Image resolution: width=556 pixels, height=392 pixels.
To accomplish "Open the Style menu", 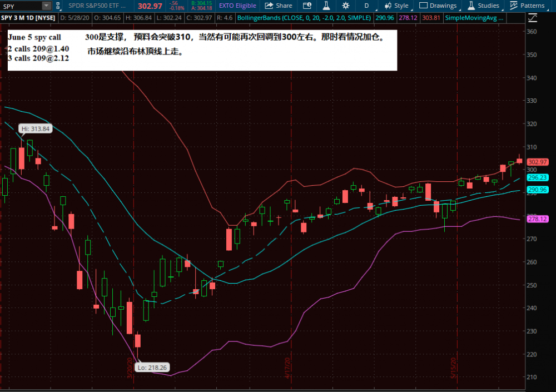I will coord(395,6).
